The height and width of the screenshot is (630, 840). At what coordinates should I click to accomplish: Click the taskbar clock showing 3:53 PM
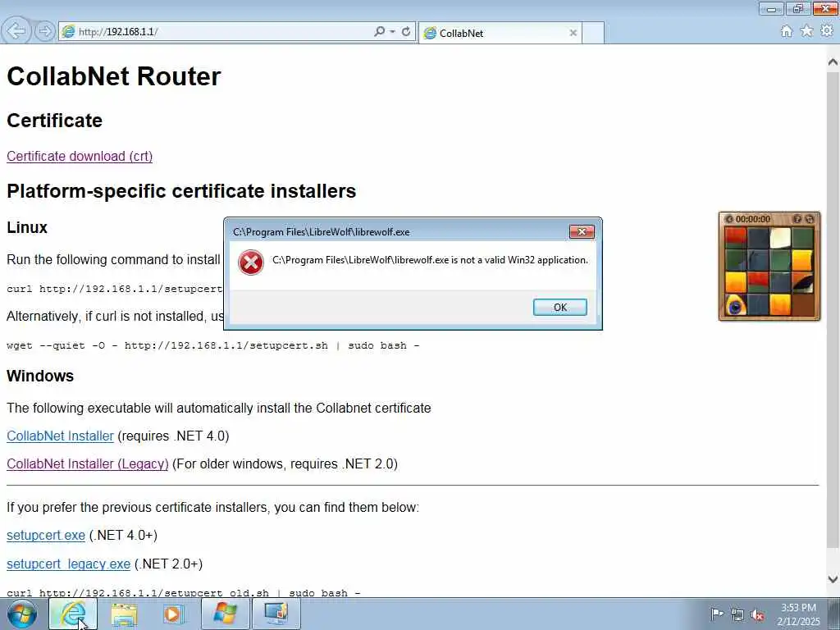click(x=798, y=614)
